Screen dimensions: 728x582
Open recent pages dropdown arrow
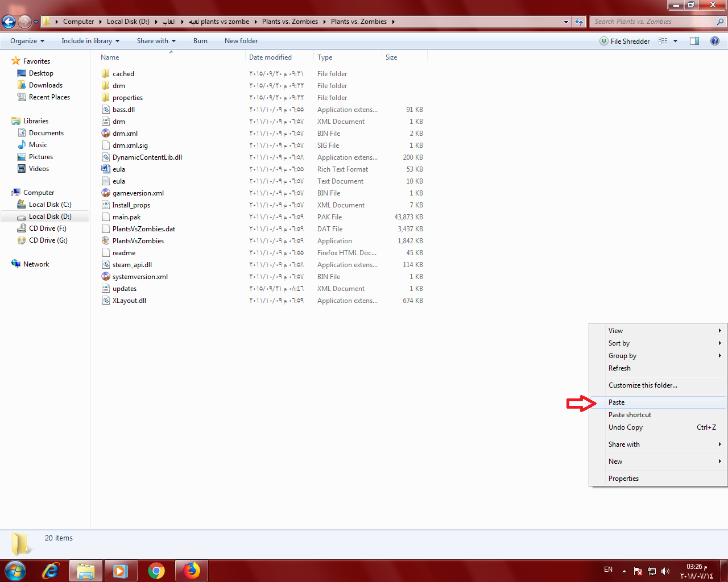click(x=36, y=22)
